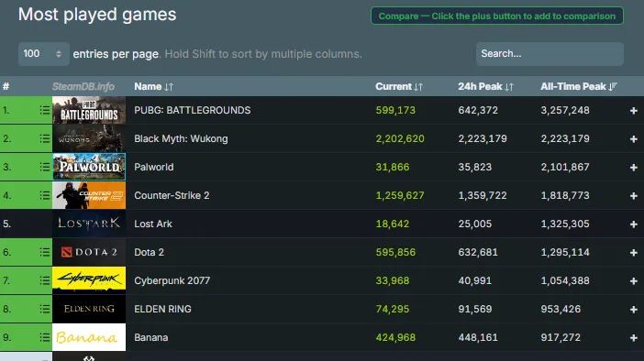
Task: Open Counter-Strike 2 game page
Action: click(x=172, y=195)
